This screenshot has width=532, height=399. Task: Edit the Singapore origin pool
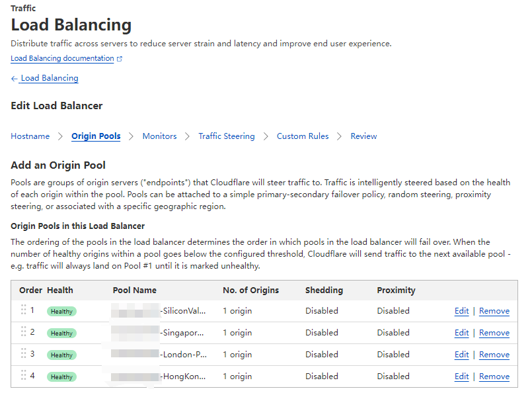(x=461, y=333)
